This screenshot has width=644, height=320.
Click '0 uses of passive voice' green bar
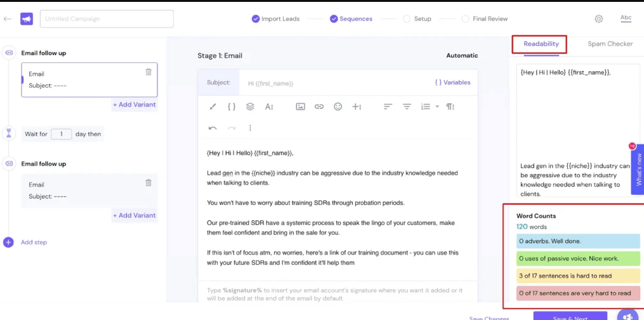click(578, 258)
